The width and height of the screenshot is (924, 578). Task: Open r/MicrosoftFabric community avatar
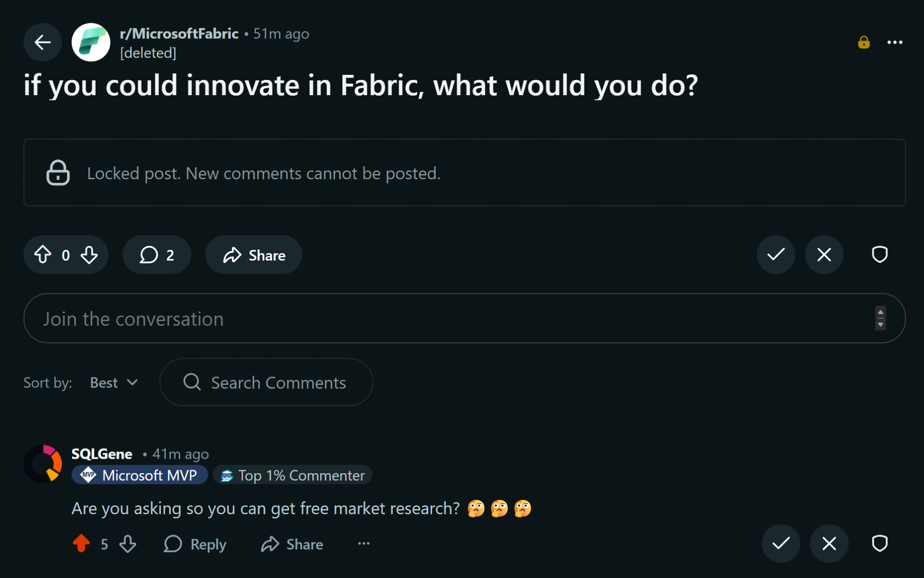[x=91, y=43]
